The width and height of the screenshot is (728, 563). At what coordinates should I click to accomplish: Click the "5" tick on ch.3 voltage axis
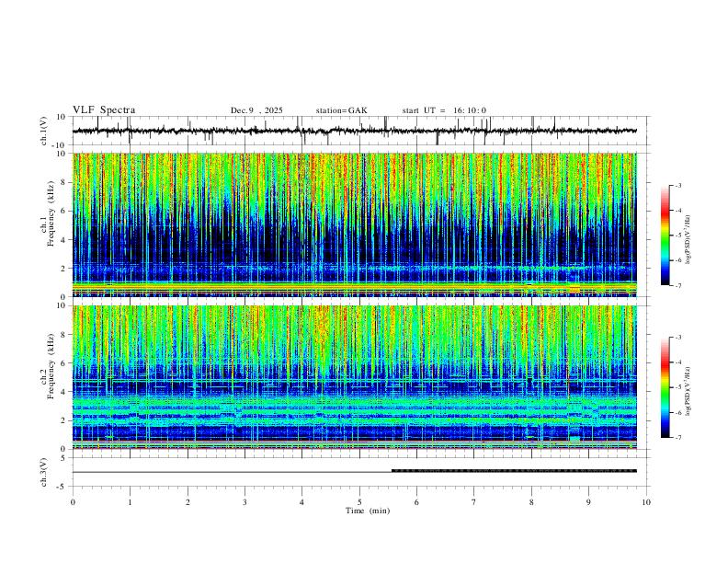[x=64, y=458]
